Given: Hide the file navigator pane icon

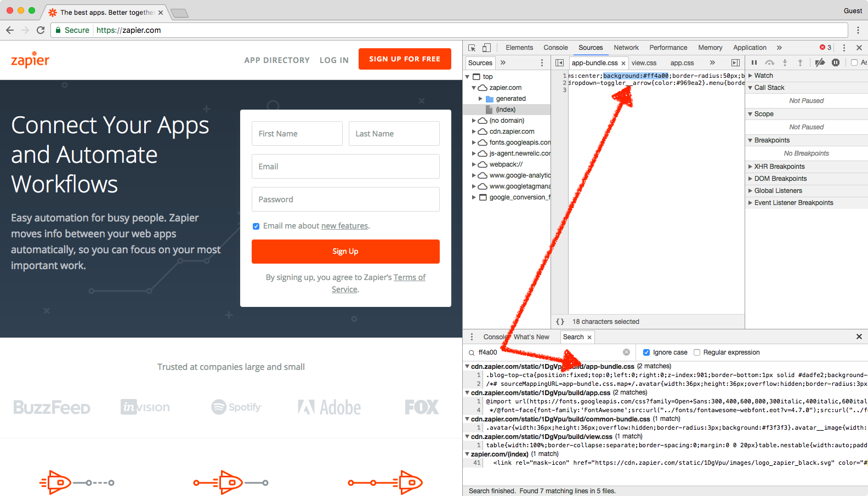Looking at the screenshot, I should click(x=559, y=63).
